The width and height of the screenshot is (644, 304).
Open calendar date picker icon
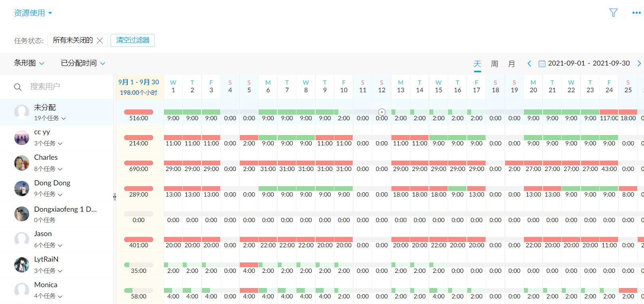tap(542, 64)
